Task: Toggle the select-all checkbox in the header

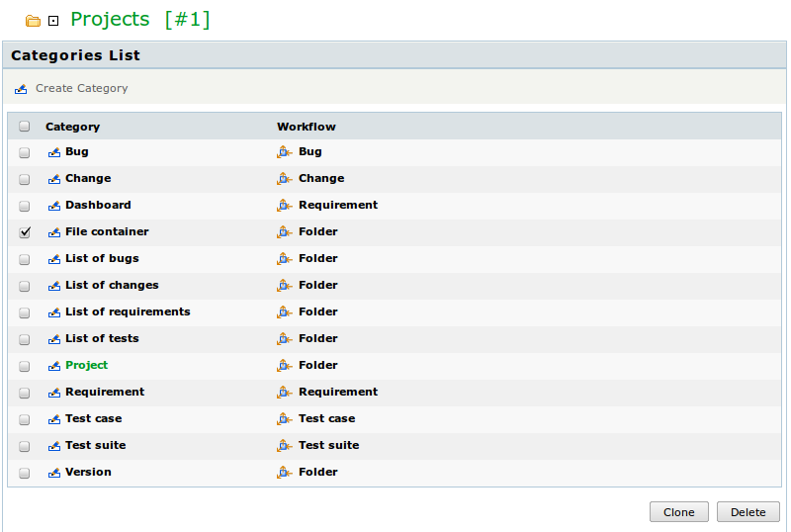Action: point(24,127)
